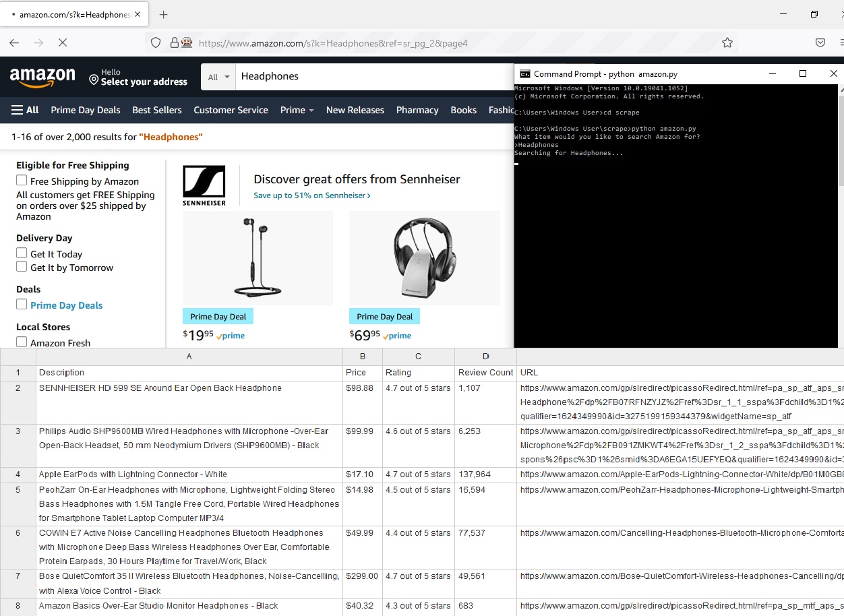The image size is (844, 616).
Task: Bookmark page with star icon
Action: [727, 42]
